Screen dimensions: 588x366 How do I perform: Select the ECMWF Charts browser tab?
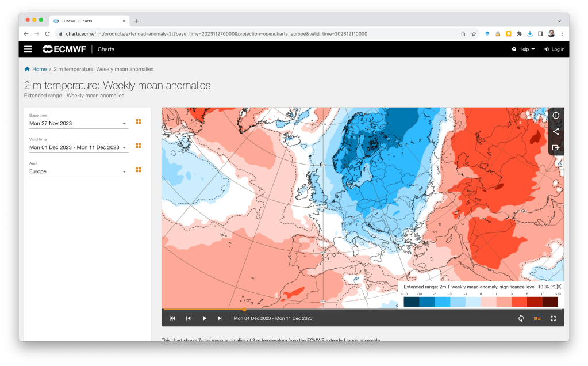click(x=87, y=21)
